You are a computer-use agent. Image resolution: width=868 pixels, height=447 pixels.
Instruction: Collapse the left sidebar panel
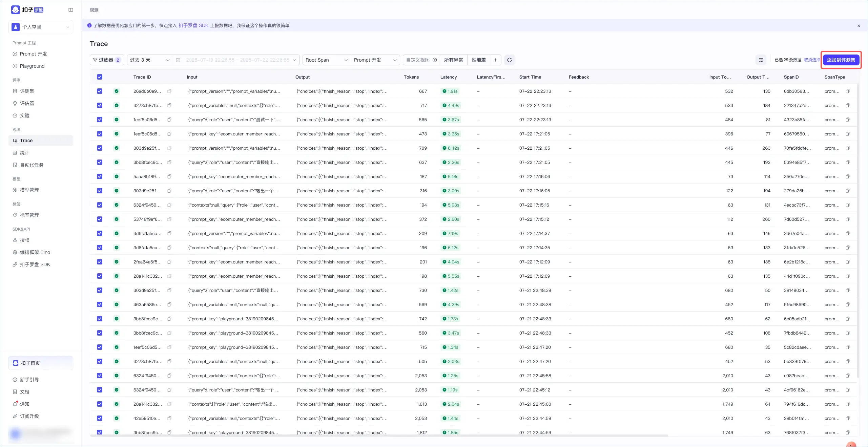(x=71, y=10)
